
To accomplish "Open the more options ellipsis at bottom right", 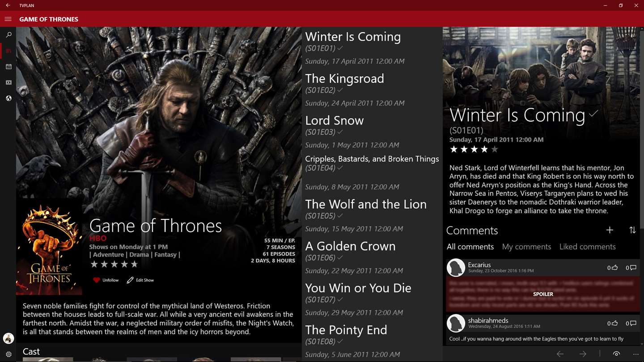I will [636, 354].
